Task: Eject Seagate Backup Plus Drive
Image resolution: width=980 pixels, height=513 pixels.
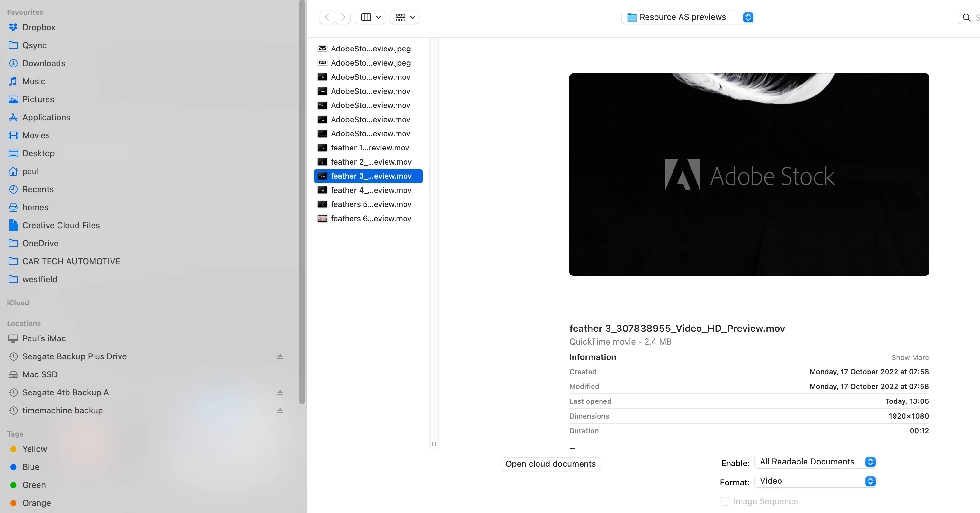Action: [x=280, y=356]
